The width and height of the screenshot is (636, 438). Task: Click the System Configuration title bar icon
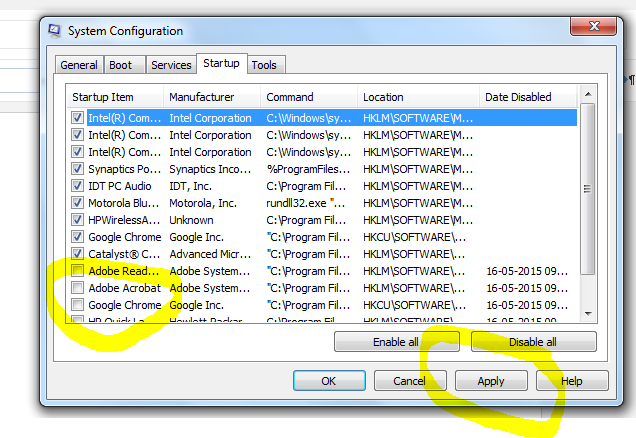(x=54, y=31)
